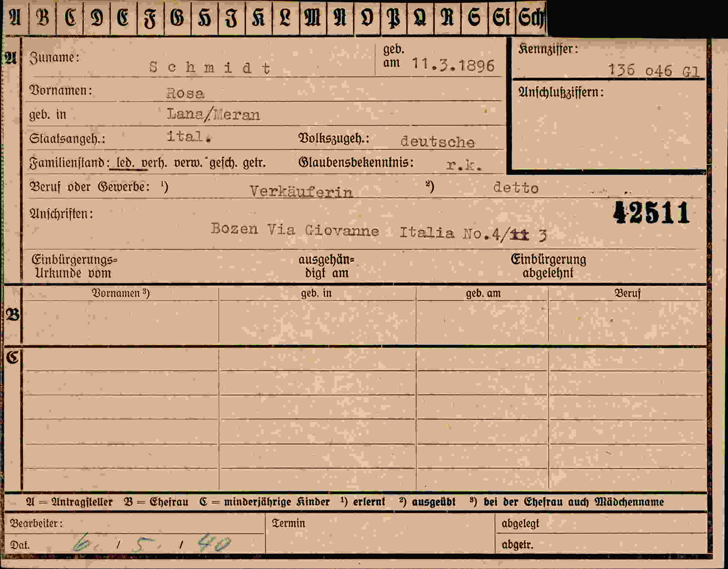Click the "Kennziffer:" label

(x=548, y=49)
